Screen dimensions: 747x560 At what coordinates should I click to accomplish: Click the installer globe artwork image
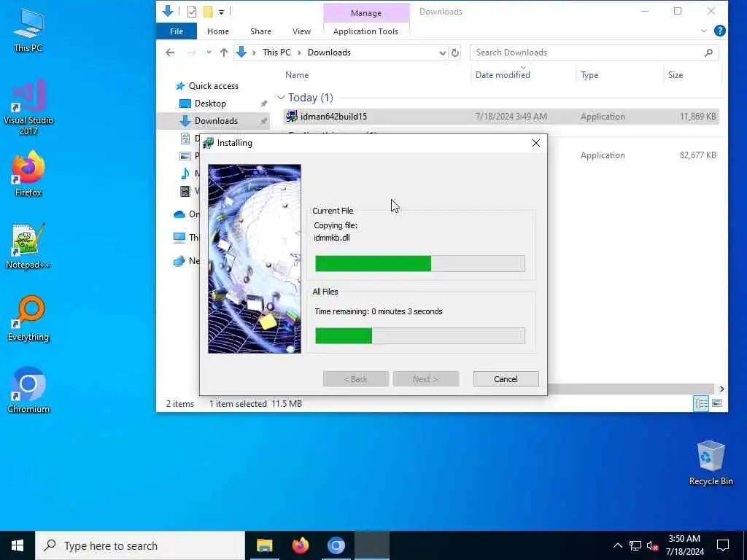click(255, 259)
